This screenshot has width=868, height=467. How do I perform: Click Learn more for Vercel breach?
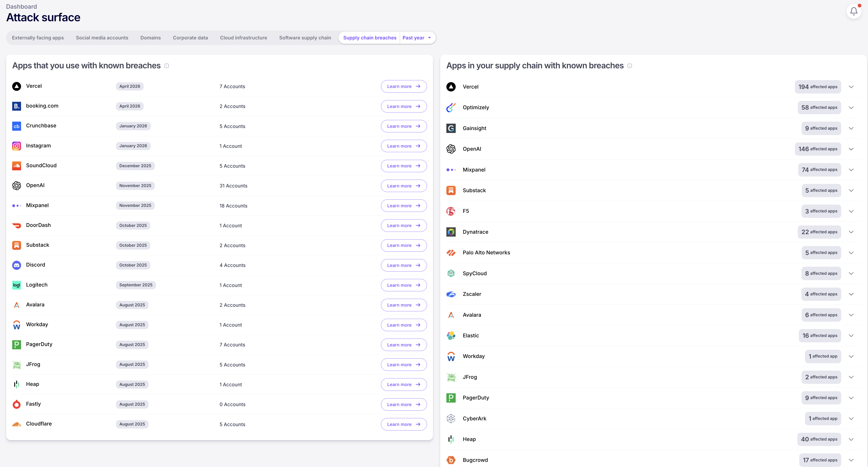[x=404, y=86]
